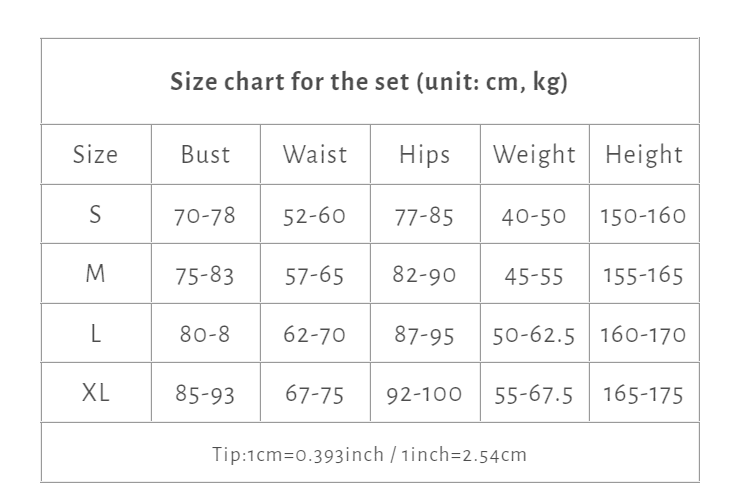Viewport: 732px width, 504px height.
Task: Select the waist value 62-70
Action: click(315, 334)
